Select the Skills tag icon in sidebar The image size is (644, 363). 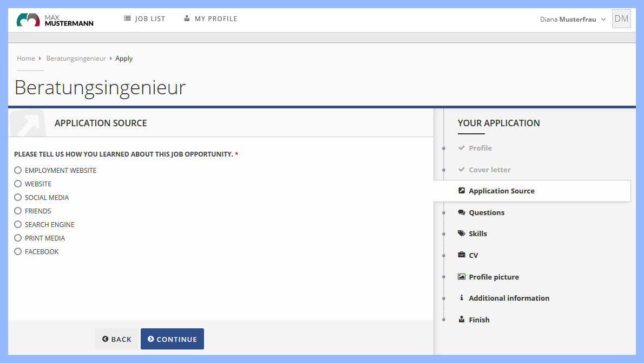click(x=461, y=234)
